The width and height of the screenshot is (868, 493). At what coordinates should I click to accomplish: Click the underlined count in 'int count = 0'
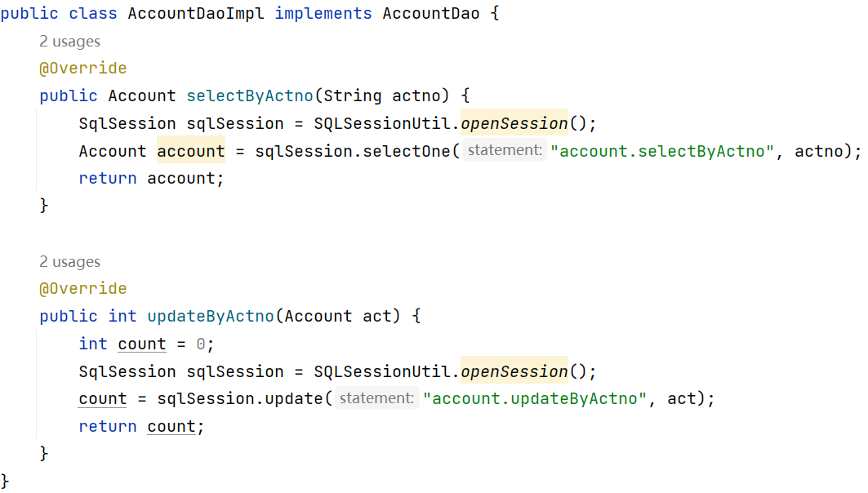pos(142,344)
